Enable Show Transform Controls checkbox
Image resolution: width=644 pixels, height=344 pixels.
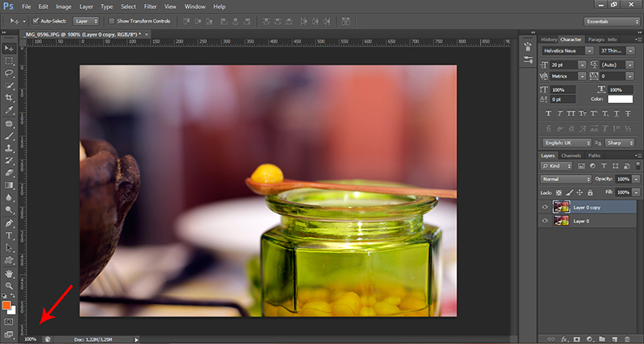pos(112,20)
